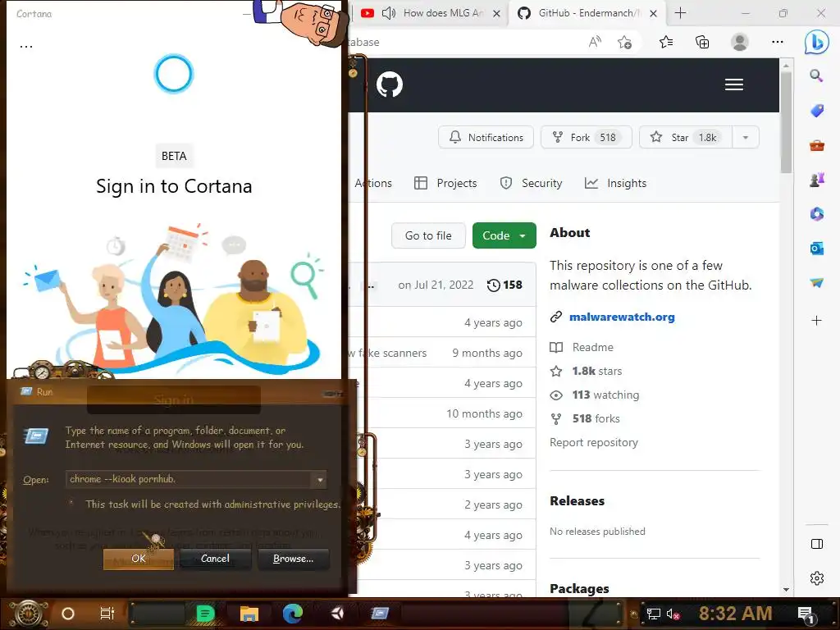Screen dimensions: 840x630
Task: Open Edge Settings and more menu
Action: point(778,42)
